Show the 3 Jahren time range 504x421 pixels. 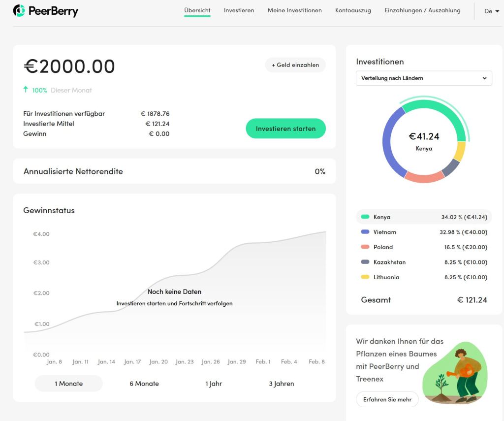pos(281,384)
